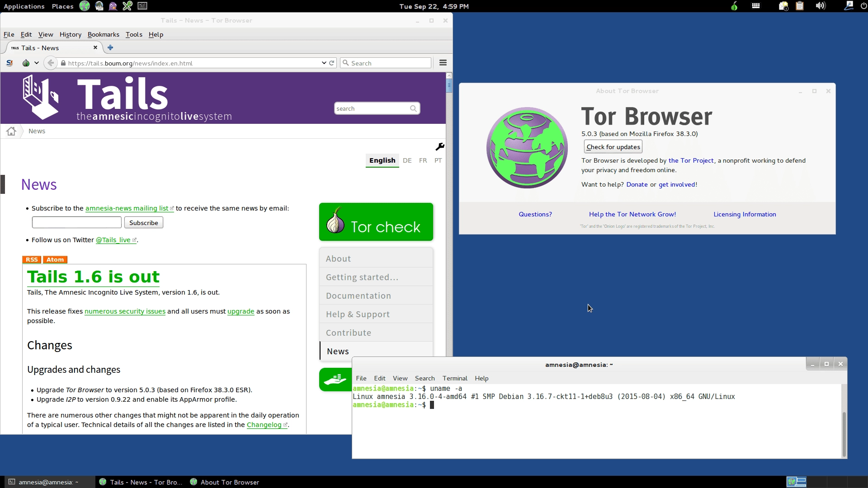This screenshot has height=488, width=868.
Task: Expand the Torbutton dropdown arrow
Action: [x=37, y=63]
